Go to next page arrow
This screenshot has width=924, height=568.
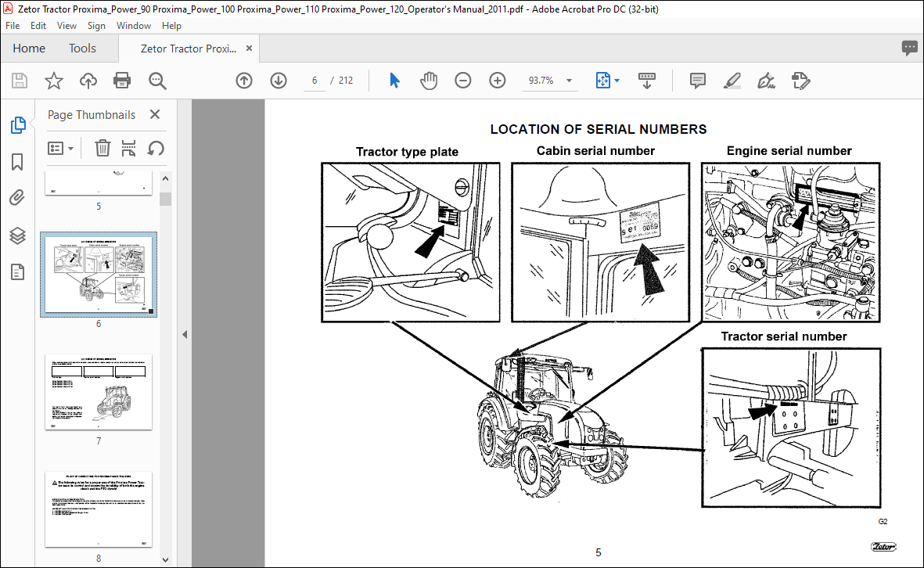[x=279, y=81]
